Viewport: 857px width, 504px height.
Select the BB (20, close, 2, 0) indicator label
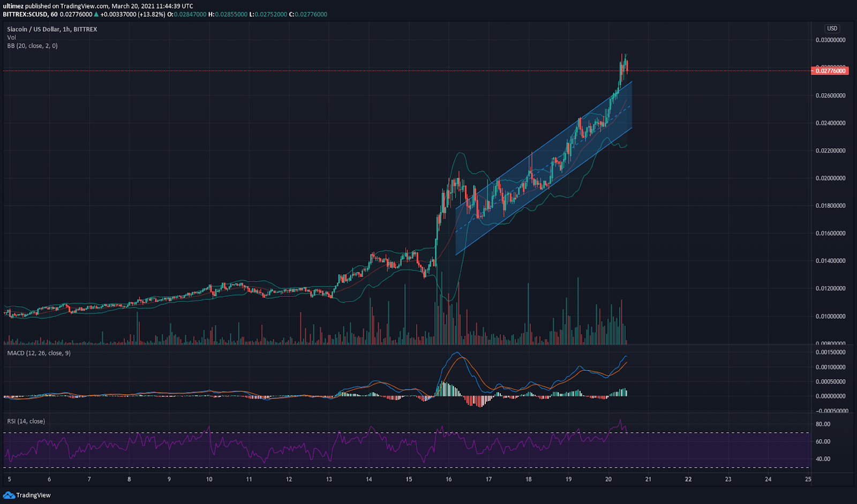point(32,46)
